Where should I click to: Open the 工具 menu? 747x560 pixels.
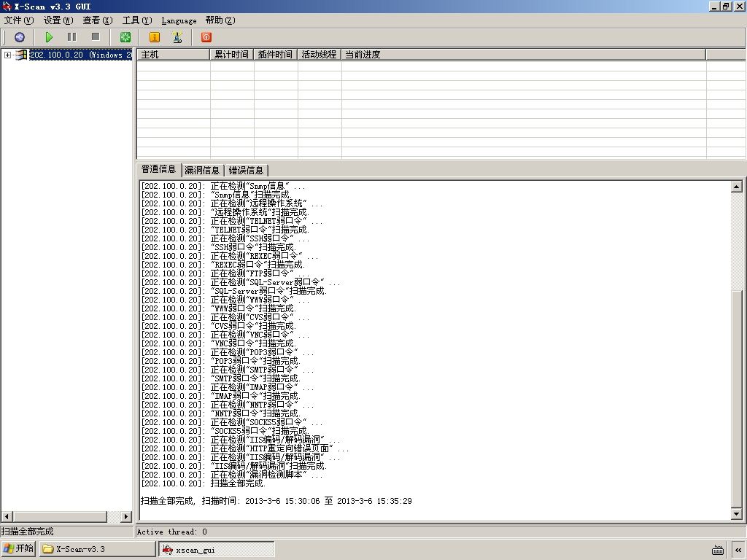coord(137,20)
